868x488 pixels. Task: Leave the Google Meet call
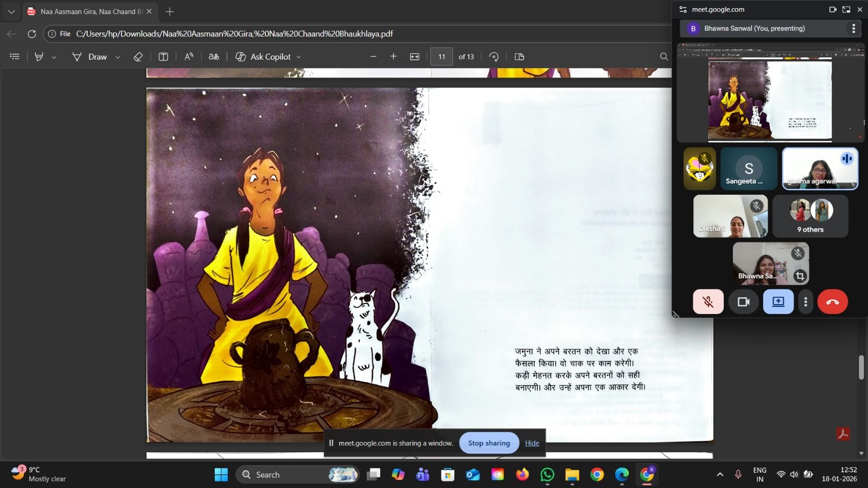[832, 301]
